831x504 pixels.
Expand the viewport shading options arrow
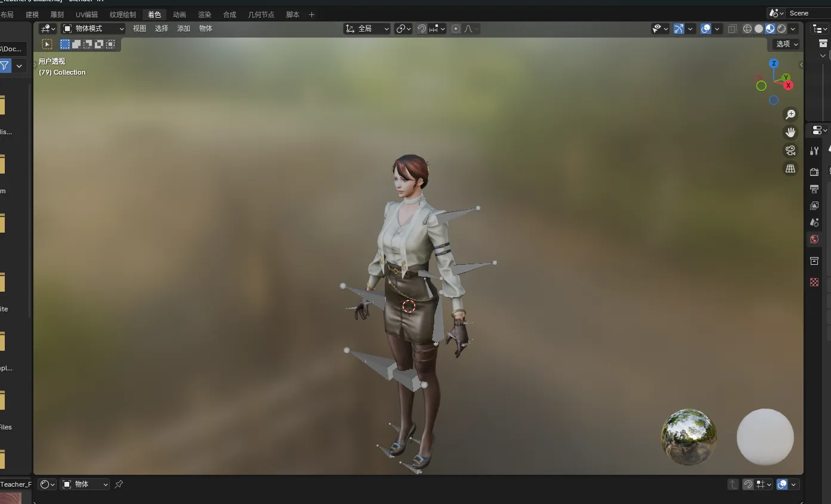point(793,29)
